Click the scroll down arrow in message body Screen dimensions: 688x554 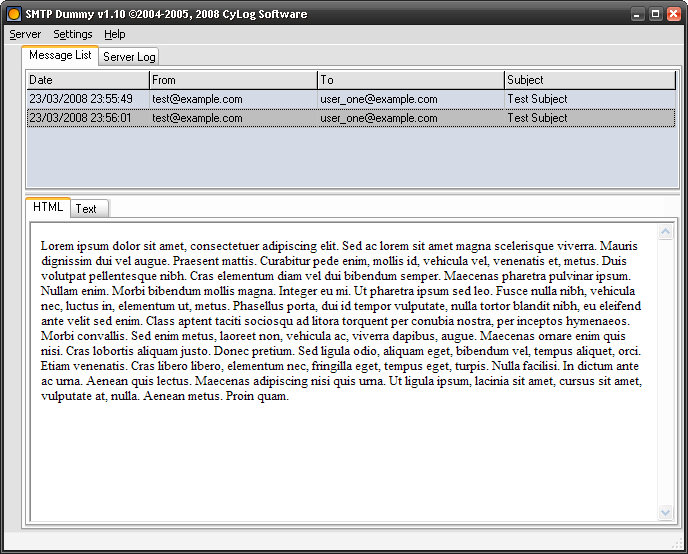665,512
